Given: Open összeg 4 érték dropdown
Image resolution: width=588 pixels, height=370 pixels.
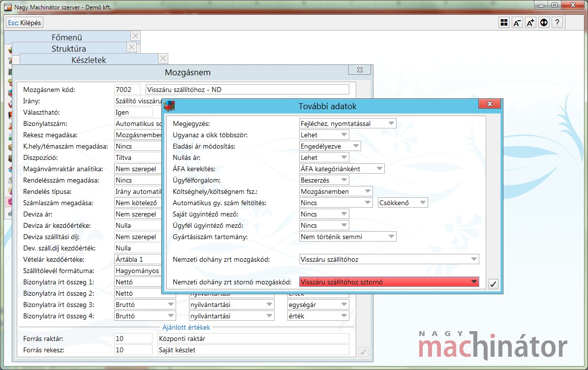Looking at the screenshot, I should 318,316.
